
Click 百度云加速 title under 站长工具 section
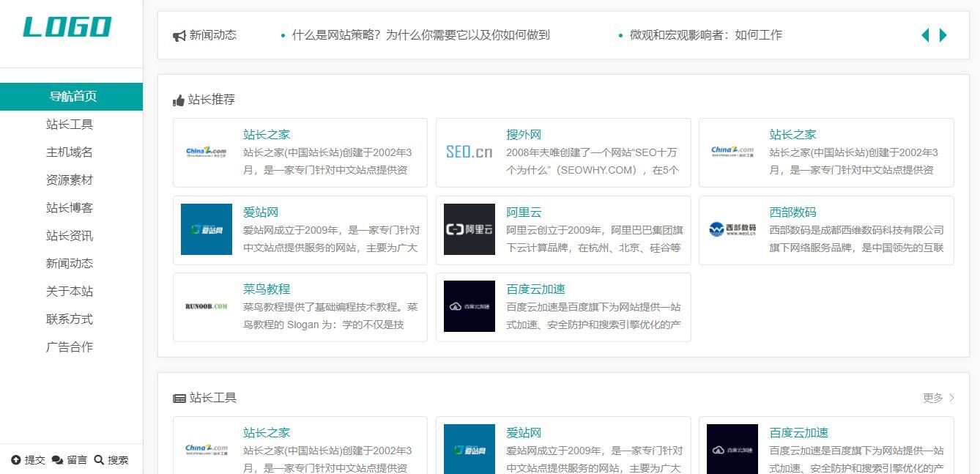(x=798, y=433)
